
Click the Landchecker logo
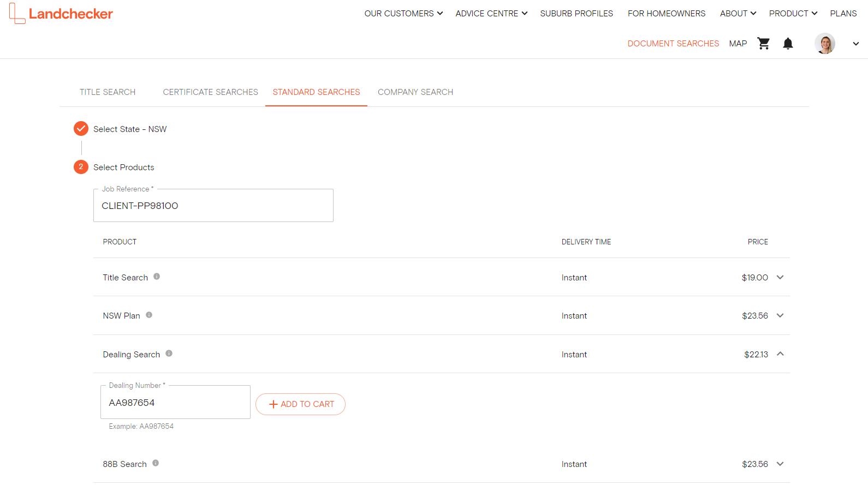[x=61, y=14]
